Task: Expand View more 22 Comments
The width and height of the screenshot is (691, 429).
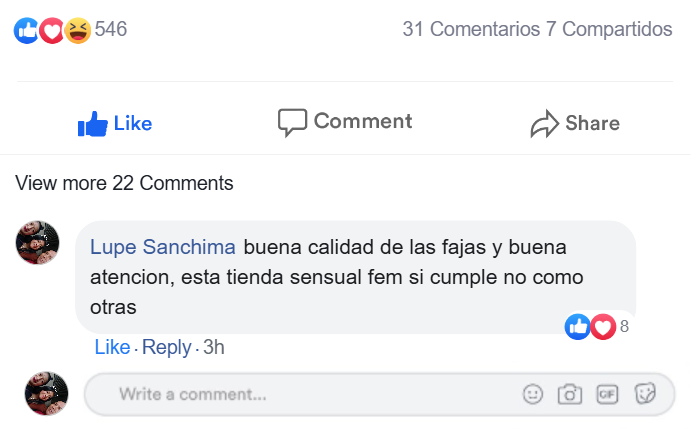Action: tap(125, 183)
